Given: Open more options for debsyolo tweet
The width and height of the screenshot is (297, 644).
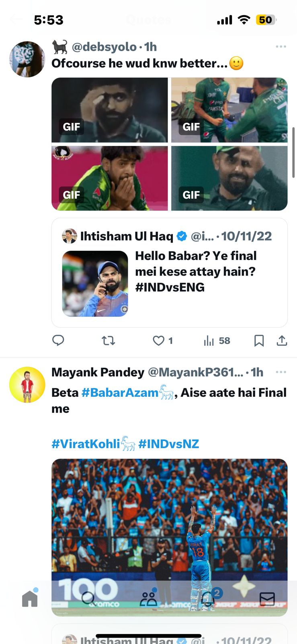Looking at the screenshot, I should coord(281,47).
